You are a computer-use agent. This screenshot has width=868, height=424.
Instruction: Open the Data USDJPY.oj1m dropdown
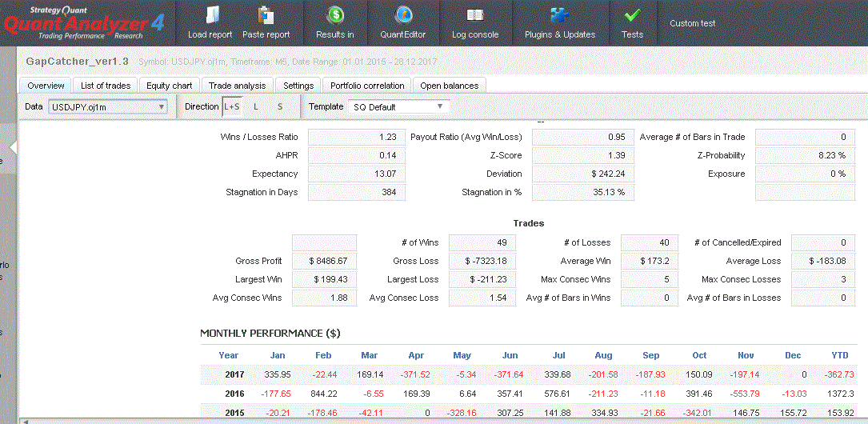107,107
